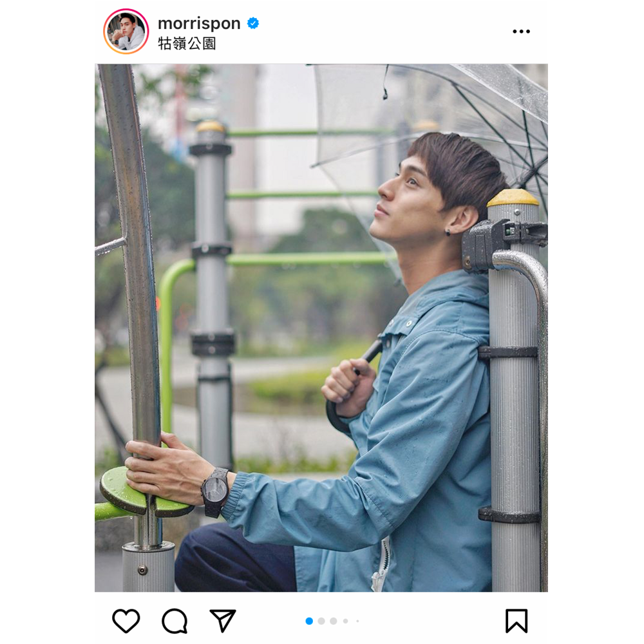Select the smallest last carousel dot
This screenshot has width=644, height=644.
[x=357, y=621]
